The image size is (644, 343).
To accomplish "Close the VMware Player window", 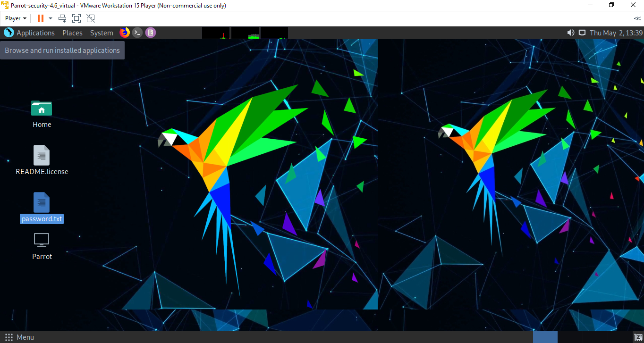I will coord(633,5).
